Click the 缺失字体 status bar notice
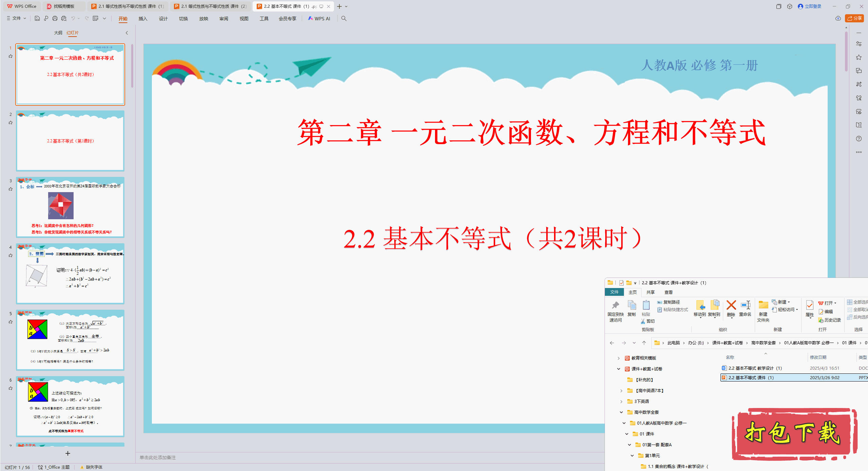 pyautogui.click(x=91, y=467)
